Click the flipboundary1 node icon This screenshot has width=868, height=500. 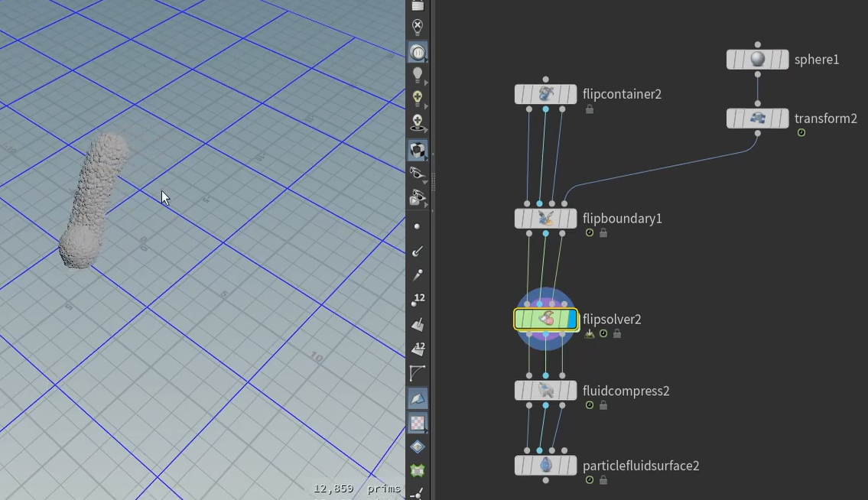[x=545, y=219]
